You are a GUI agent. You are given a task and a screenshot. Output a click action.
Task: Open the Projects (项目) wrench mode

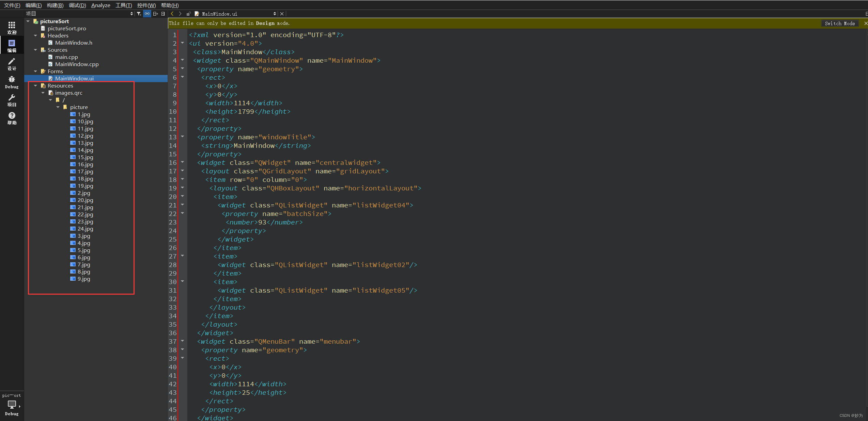12,100
